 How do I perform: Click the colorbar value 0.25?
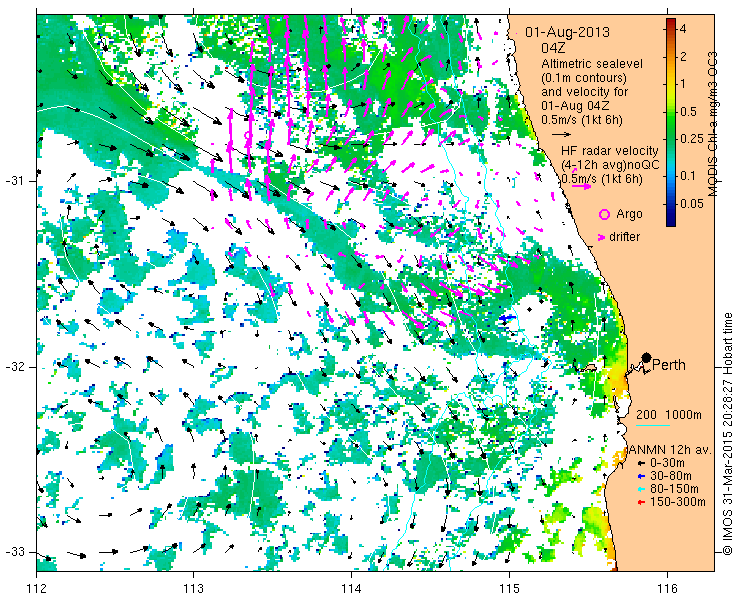pyautogui.click(x=691, y=139)
